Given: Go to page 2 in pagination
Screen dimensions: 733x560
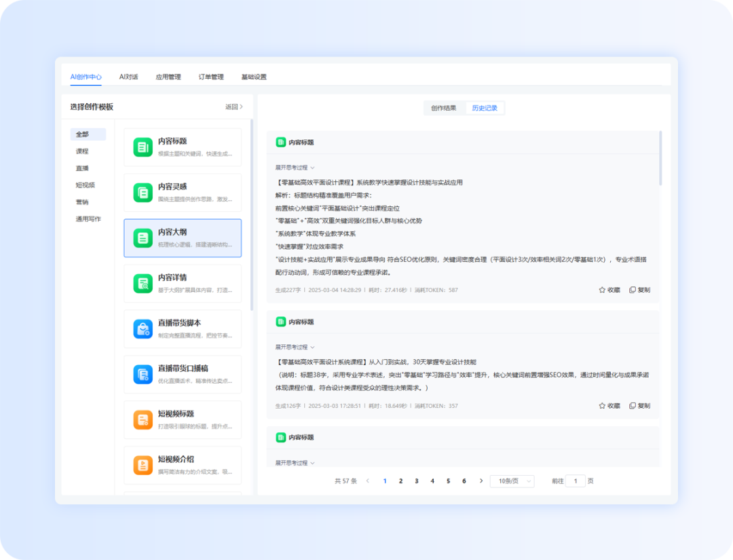Looking at the screenshot, I should [x=400, y=481].
